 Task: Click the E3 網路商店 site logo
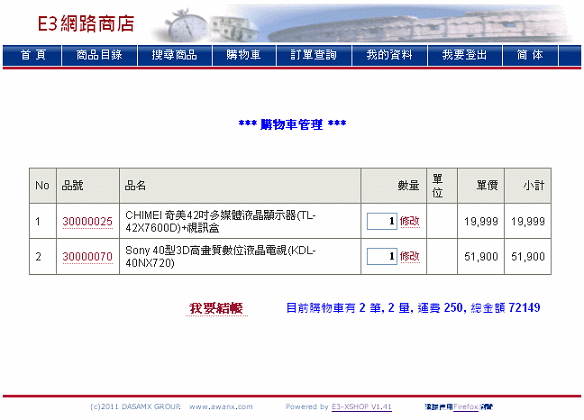[x=86, y=23]
